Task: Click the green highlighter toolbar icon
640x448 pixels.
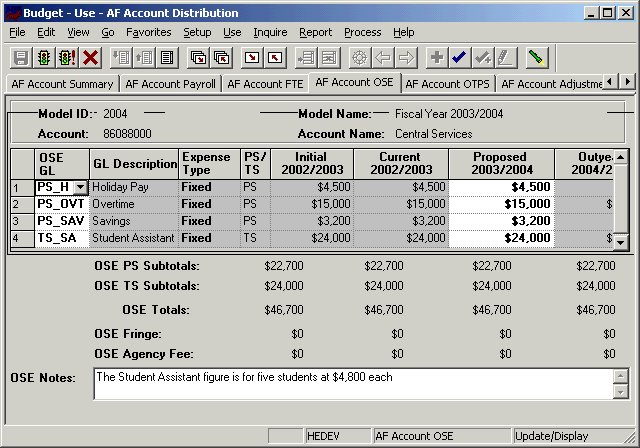Action: [x=537, y=58]
